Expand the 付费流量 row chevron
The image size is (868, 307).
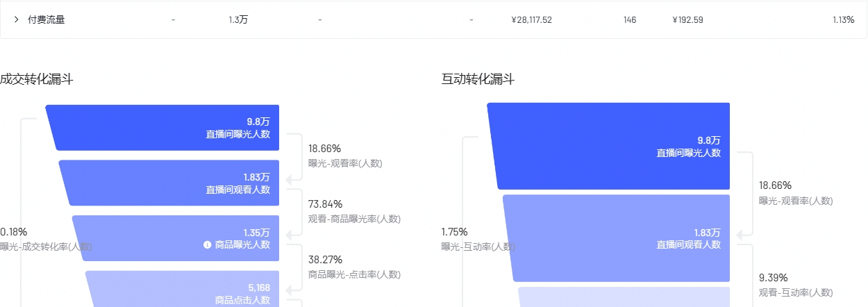pos(16,19)
